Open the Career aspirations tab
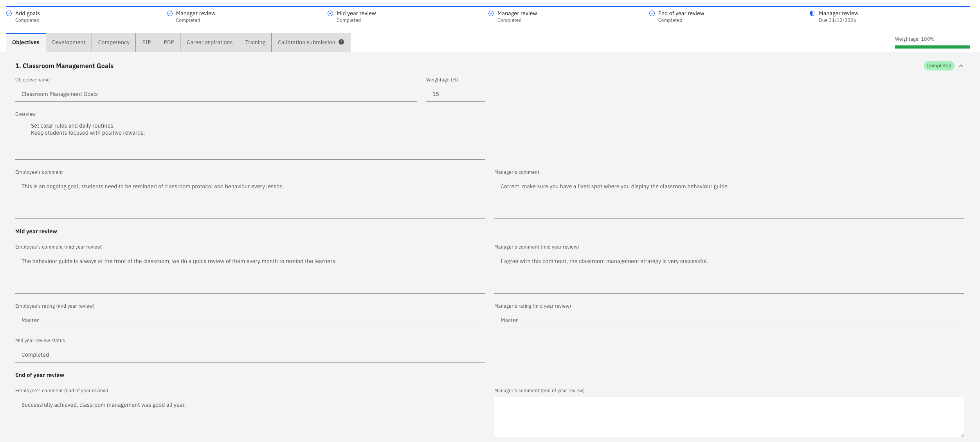This screenshot has height=442, width=980. [210, 42]
